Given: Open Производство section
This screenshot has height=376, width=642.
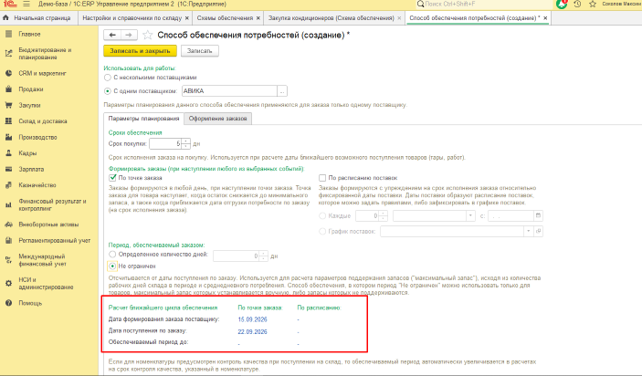Looking at the screenshot, I should pyautogui.click(x=38, y=137).
